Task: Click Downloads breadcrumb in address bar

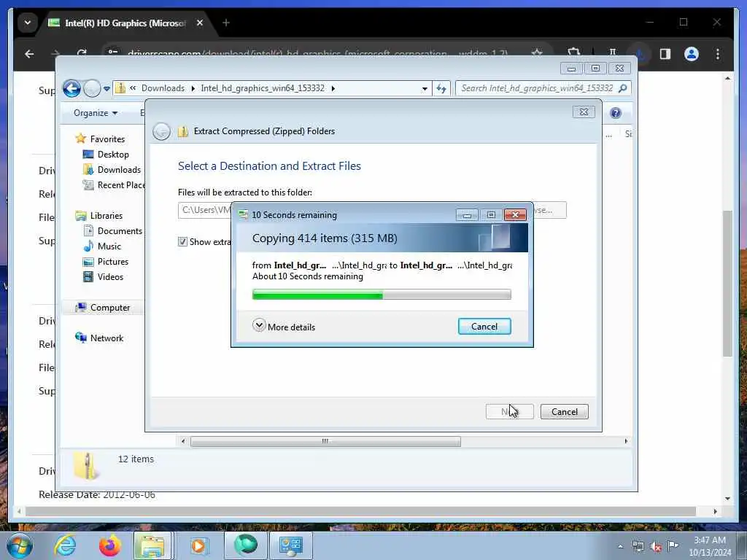Action: (163, 88)
